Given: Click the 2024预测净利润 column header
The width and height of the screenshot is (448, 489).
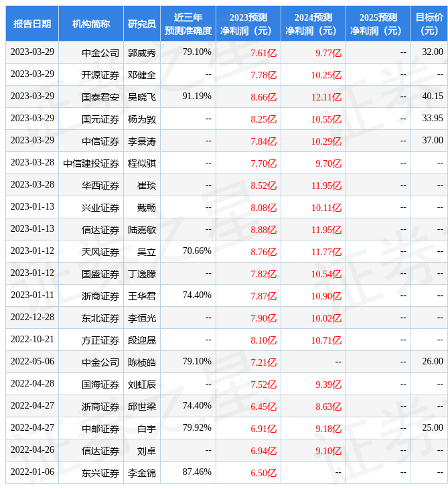Looking at the screenshot, I should 313,23.
